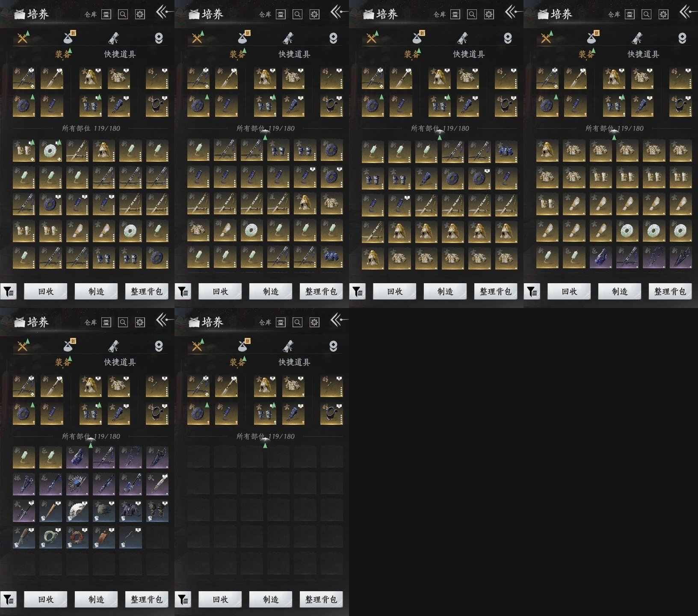Image resolution: width=698 pixels, height=616 pixels.
Task: Click 整理背包 button in third top panel
Action: pyautogui.click(x=495, y=291)
